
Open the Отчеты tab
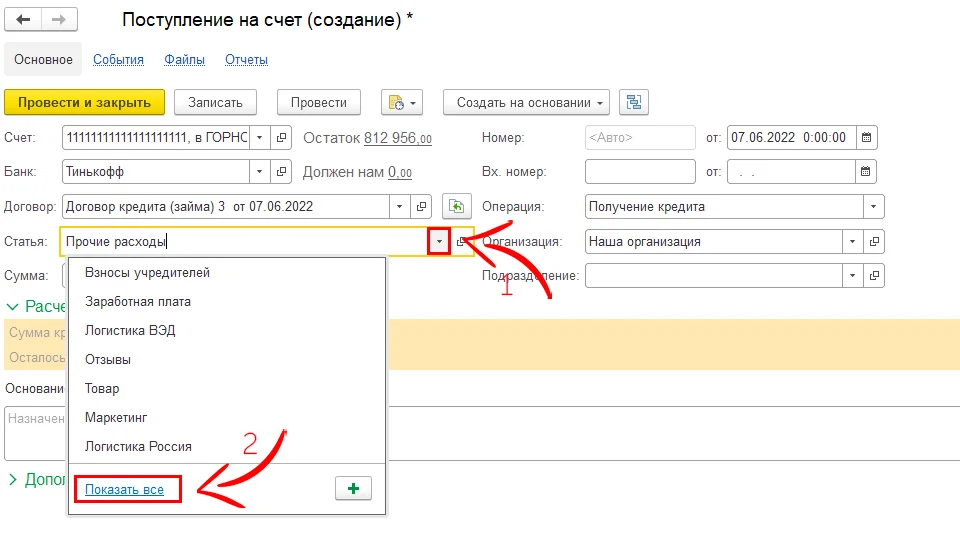tap(246, 60)
